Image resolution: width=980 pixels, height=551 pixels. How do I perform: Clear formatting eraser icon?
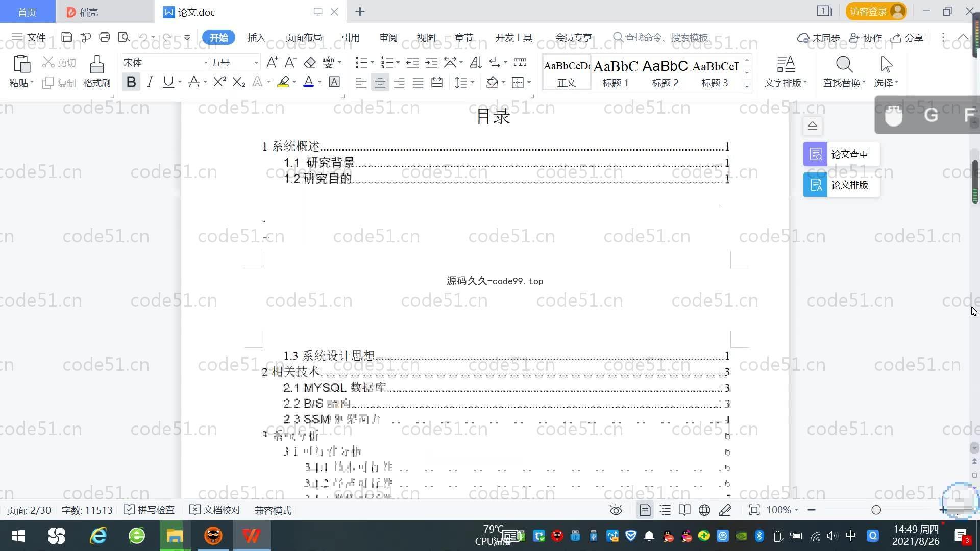[310, 62]
